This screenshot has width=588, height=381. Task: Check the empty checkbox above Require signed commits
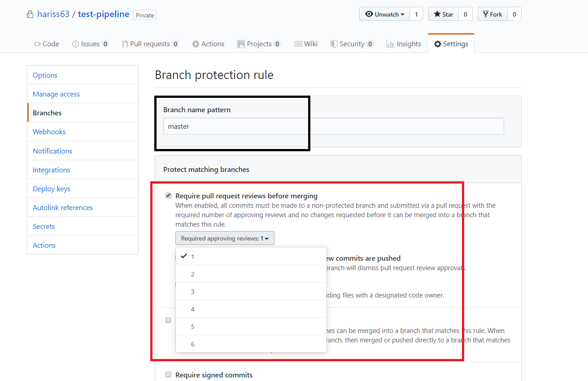168,320
